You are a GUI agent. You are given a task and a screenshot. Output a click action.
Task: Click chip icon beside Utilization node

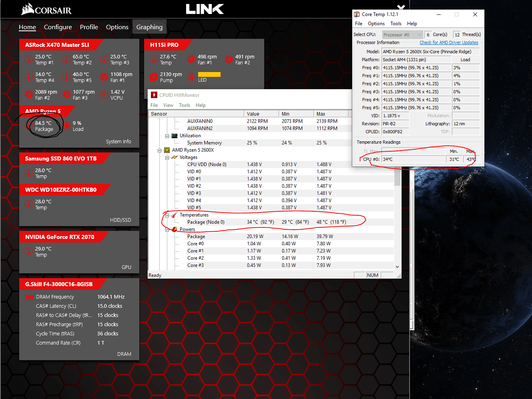click(175, 136)
